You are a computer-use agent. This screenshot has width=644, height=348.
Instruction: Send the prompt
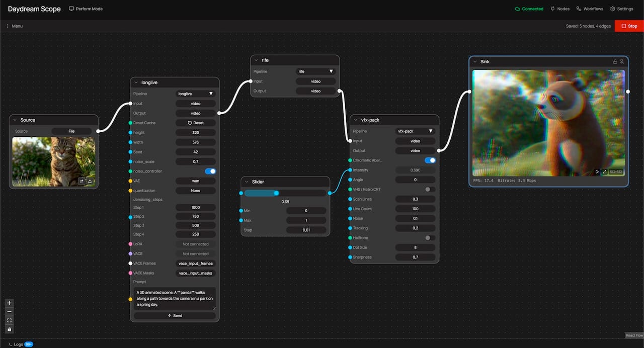coord(175,316)
